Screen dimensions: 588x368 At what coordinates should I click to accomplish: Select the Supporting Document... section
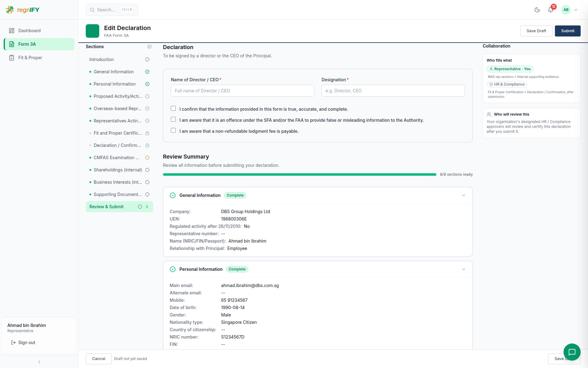pyautogui.click(x=119, y=194)
